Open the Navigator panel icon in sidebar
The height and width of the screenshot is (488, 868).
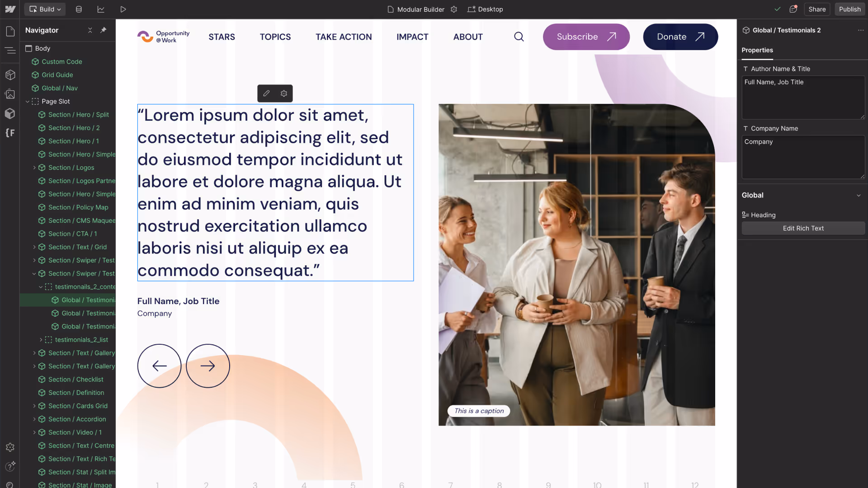[x=10, y=51]
